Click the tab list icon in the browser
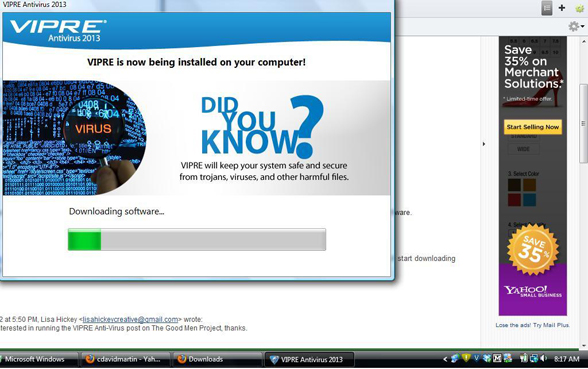588x369 pixels. tap(547, 8)
